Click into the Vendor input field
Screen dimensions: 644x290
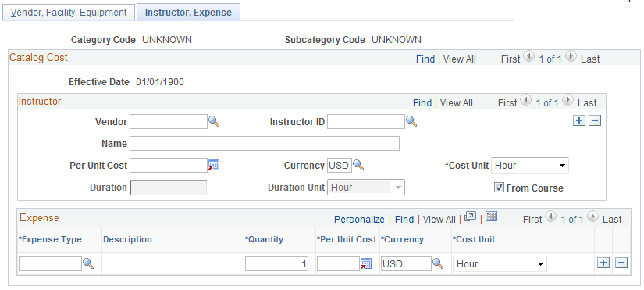point(169,121)
